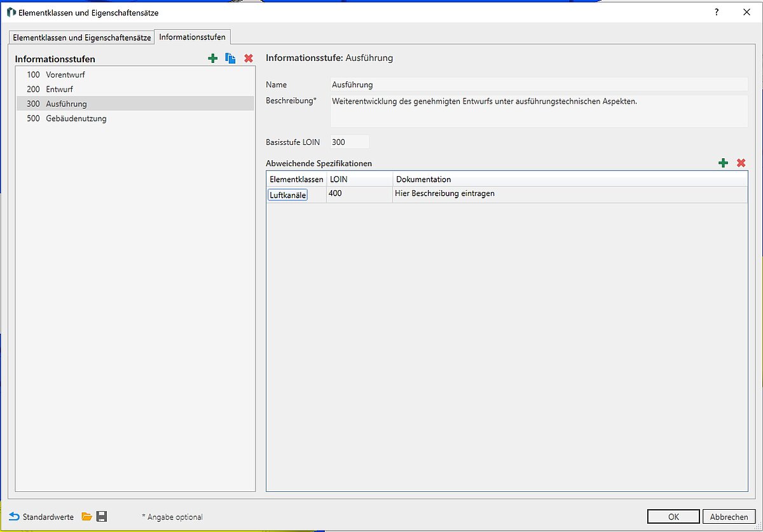Open settings file via folder icon
The image size is (763, 532).
click(x=86, y=517)
